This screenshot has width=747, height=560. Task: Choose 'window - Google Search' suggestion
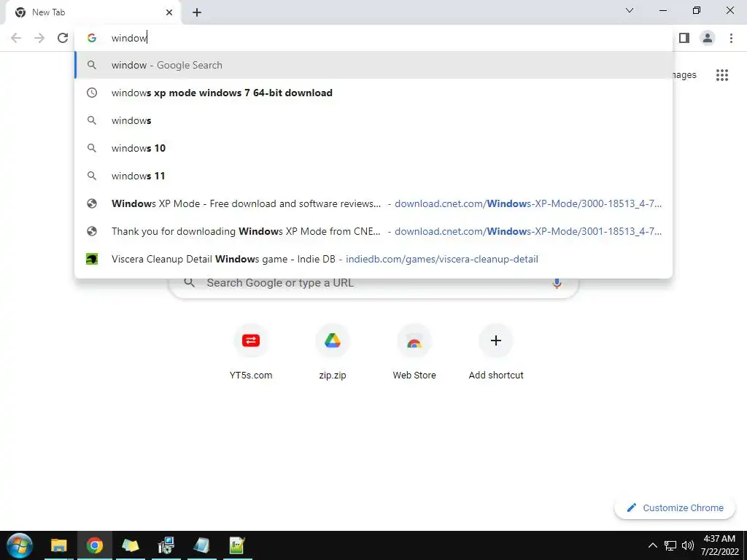[x=373, y=65]
